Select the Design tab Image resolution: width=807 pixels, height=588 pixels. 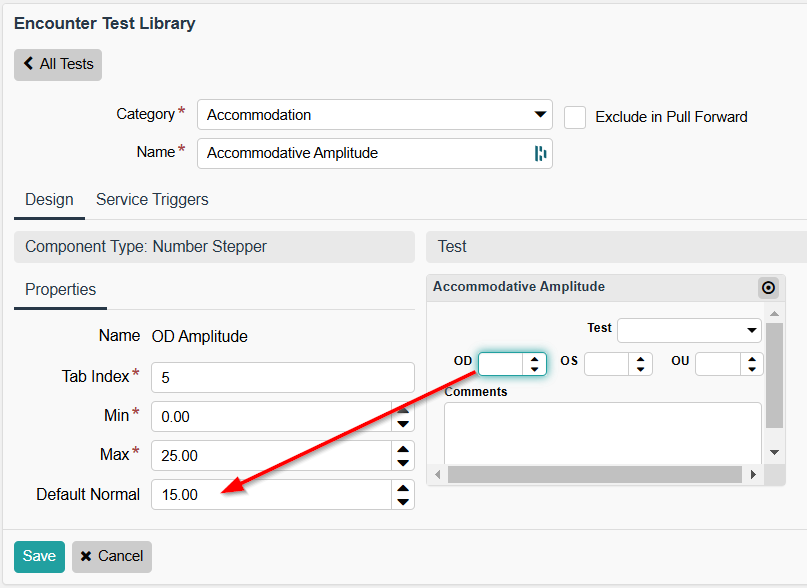[49, 199]
